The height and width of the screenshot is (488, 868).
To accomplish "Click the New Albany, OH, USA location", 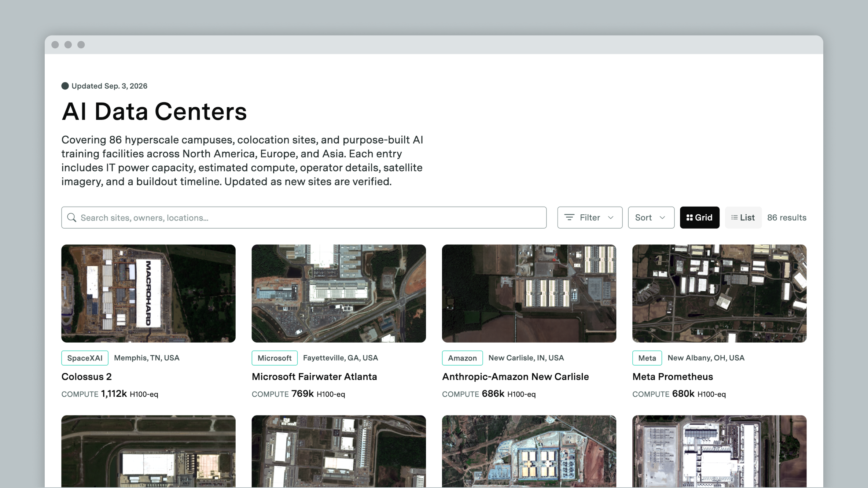I will (706, 358).
